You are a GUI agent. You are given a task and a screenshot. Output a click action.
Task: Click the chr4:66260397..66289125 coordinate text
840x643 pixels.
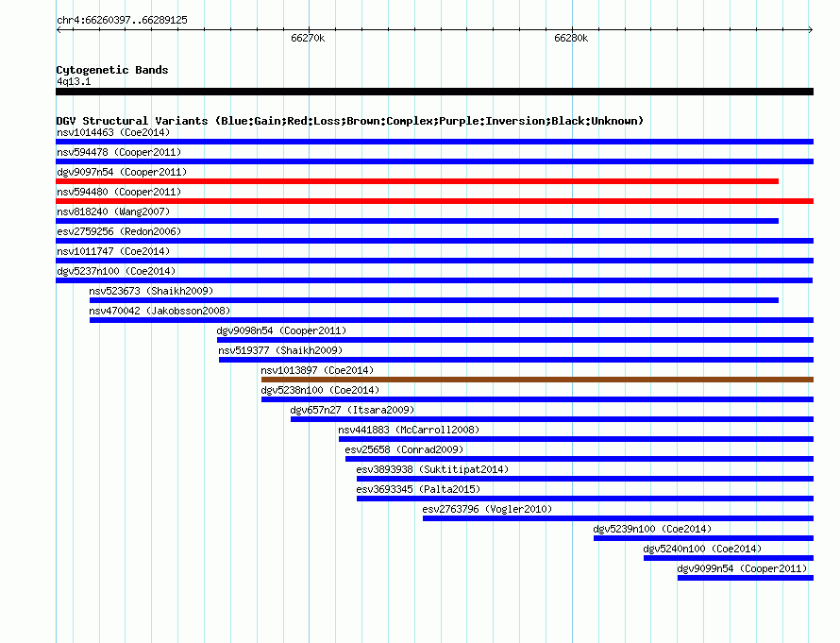pyautogui.click(x=122, y=21)
